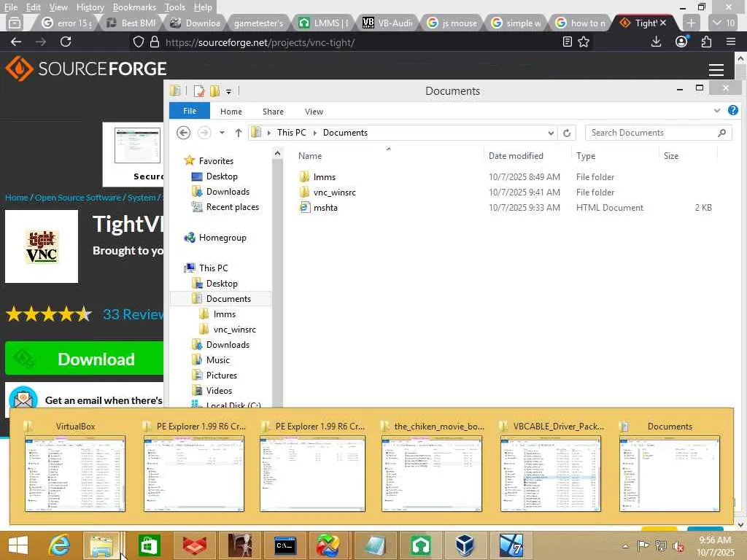Screen dimensions: 747x560
Task: Open the Home ribbon tab
Action: tap(231, 112)
